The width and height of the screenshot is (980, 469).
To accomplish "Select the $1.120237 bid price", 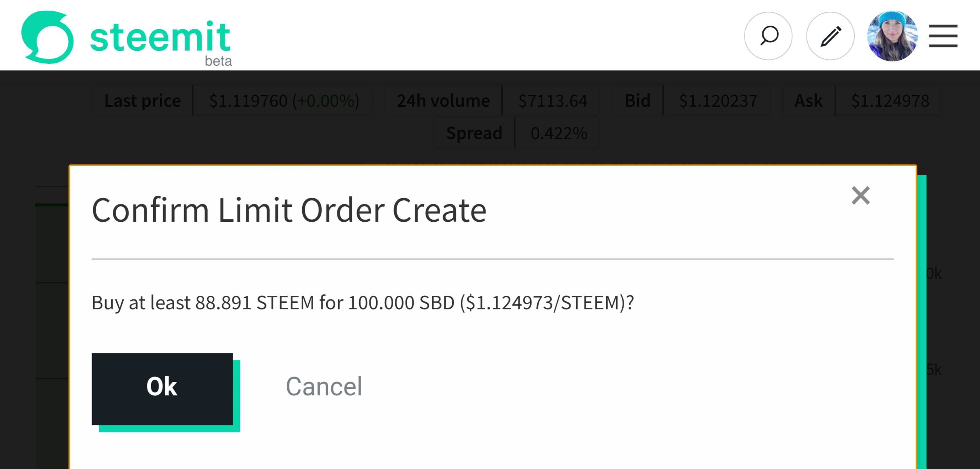I will (x=718, y=101).
